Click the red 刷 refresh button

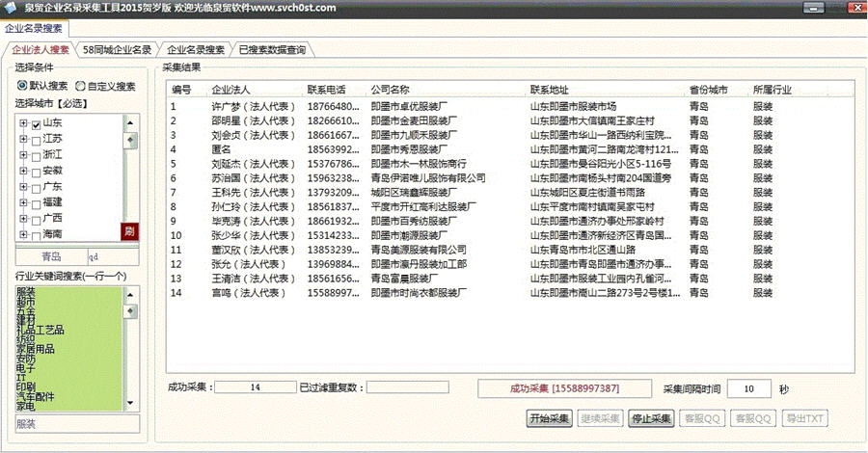tap(129, 231)
